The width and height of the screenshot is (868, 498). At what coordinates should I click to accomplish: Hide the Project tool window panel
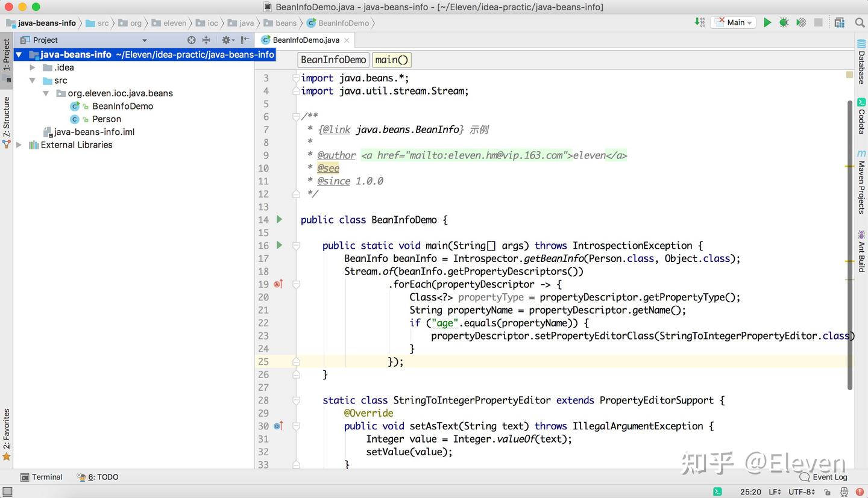tap(245, 40)
